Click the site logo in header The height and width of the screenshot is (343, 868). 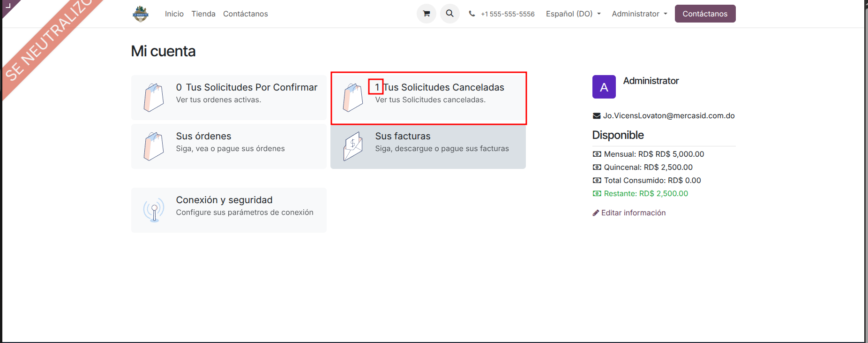[x=141, y=14]
